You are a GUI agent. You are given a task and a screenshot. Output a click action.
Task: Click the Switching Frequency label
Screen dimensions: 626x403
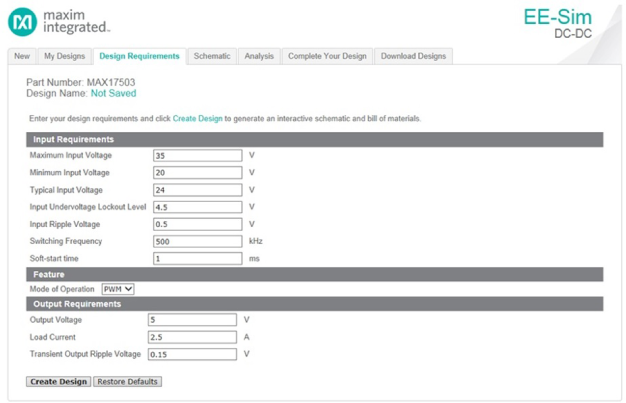click(x=66, y=241)
